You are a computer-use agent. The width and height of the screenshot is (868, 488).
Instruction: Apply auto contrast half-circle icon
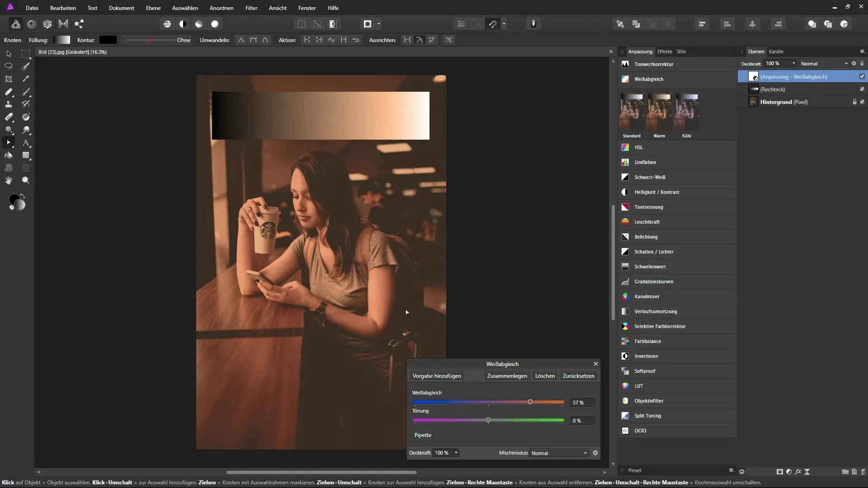(183, 24)
